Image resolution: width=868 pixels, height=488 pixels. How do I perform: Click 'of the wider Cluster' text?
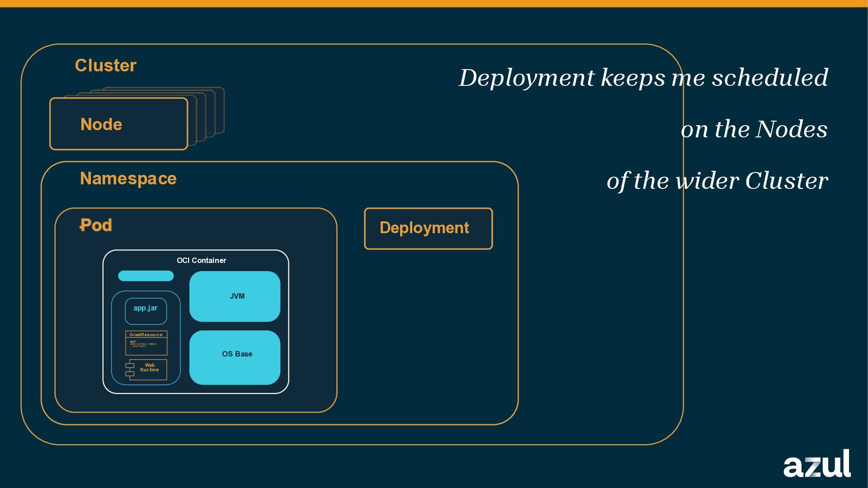tap(717, 181)
